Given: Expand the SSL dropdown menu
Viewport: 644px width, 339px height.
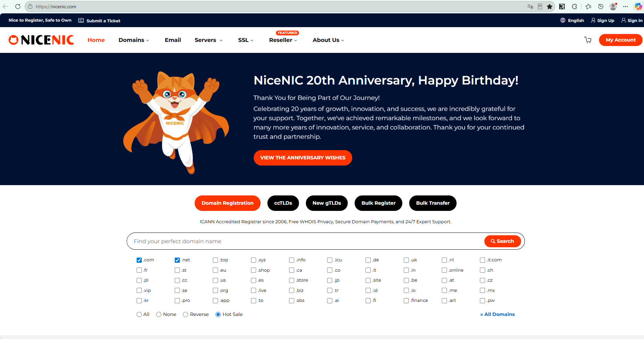Looking at the screenshot, I should coord(246,40).
